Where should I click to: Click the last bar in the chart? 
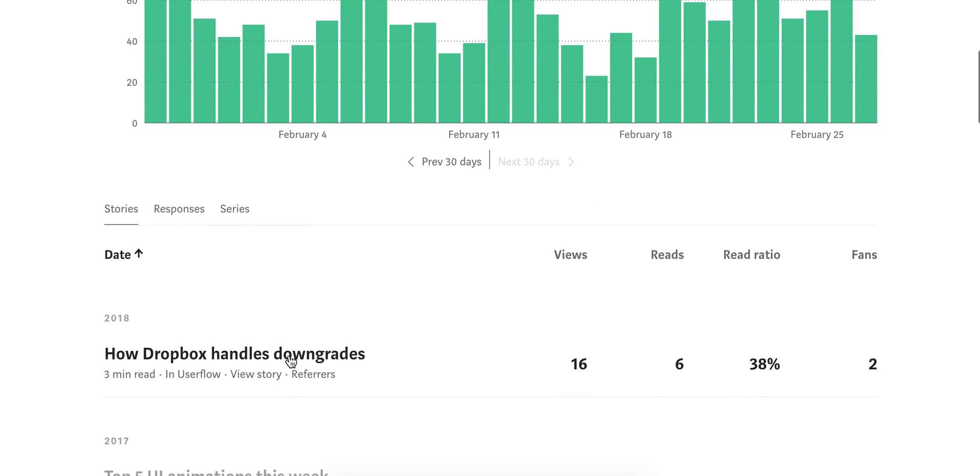[866, 79]
